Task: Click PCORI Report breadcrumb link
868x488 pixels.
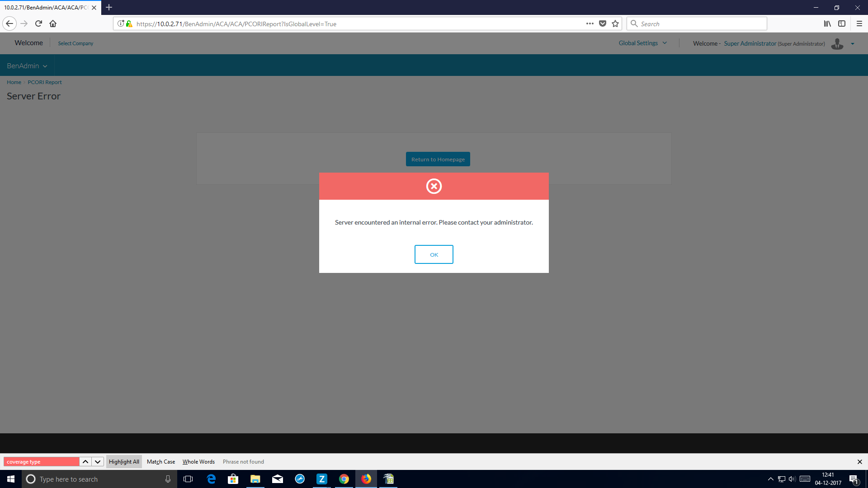Action: [44, 82]
